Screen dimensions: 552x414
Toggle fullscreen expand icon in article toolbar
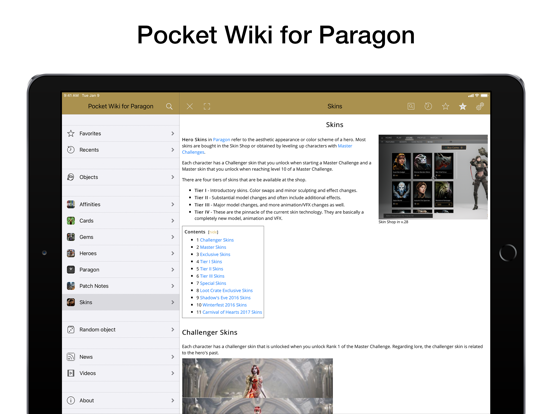coord(207,106)
